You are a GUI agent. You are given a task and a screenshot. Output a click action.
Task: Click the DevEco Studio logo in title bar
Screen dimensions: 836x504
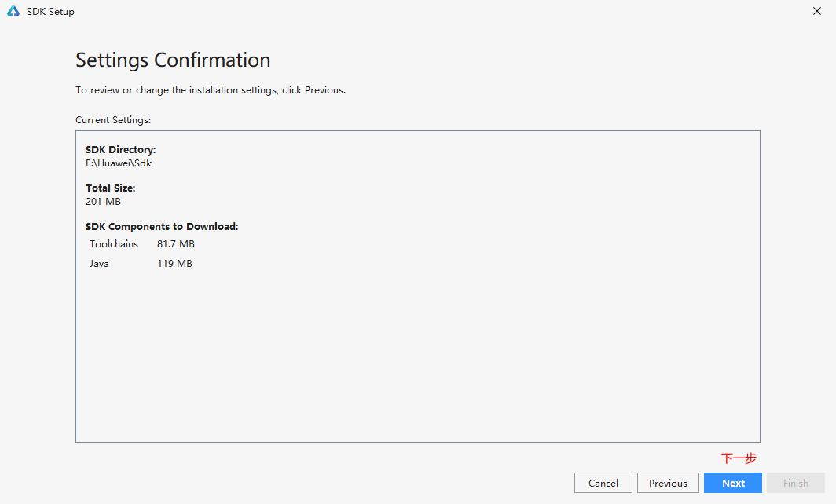pyautogui.click(x=13, y=12)
